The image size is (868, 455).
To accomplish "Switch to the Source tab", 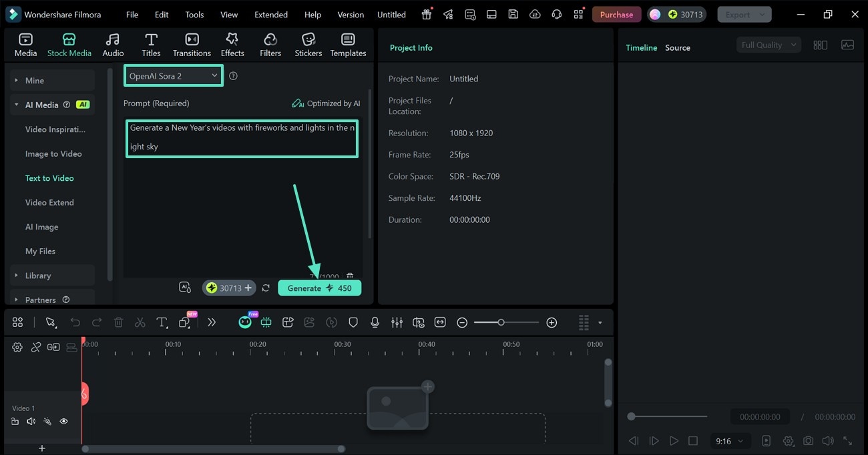I will [x=677, y=48].
